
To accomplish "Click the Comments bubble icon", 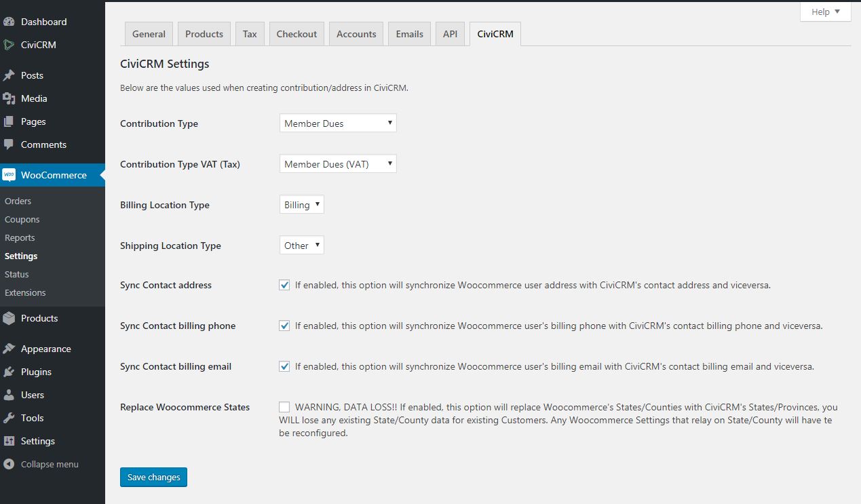I will (9, 144).
